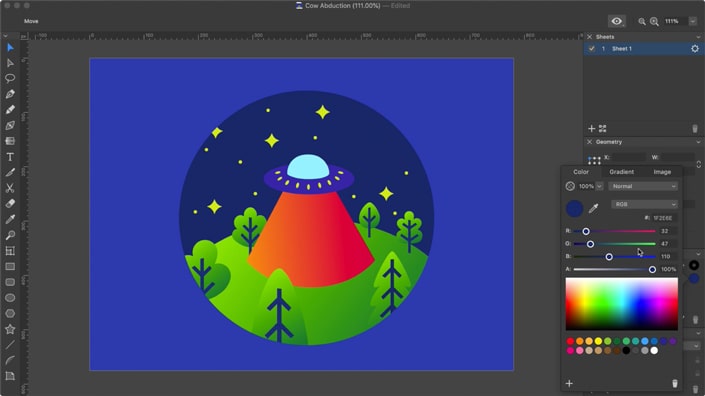
Task: Select the Rounded Rectangle shape tool
Action: coord(10,282)
